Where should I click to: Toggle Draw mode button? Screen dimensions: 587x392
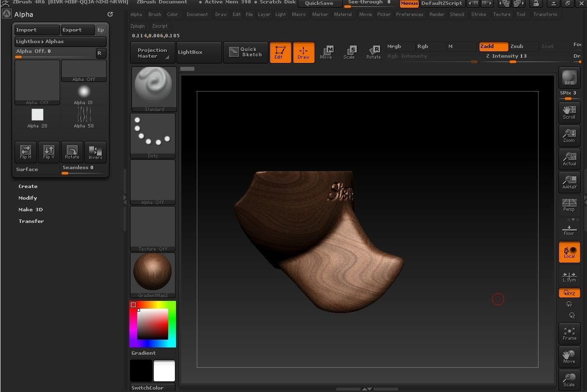click(303, 52)
